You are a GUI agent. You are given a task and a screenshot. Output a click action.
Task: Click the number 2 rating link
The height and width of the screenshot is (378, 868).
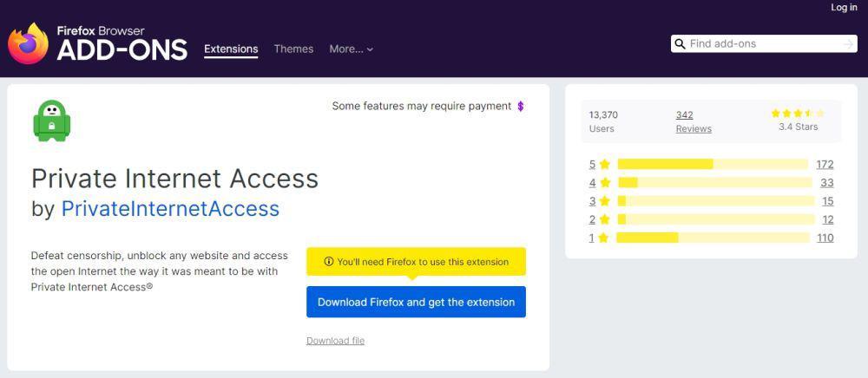click(x=592, y=219)
